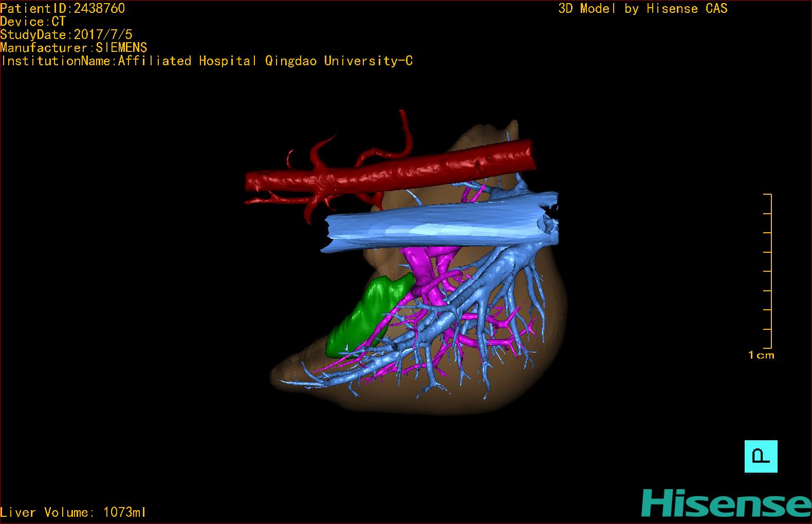Click the '3D Model by Hisense CAS' title

pos(643,8)
